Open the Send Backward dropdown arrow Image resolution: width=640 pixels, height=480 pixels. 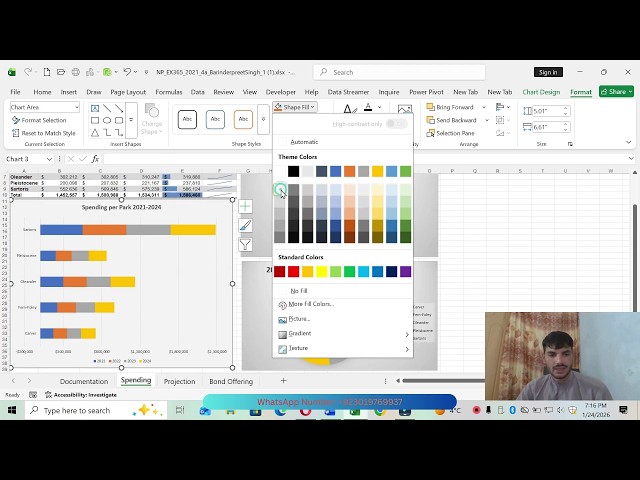coord(487,120)
